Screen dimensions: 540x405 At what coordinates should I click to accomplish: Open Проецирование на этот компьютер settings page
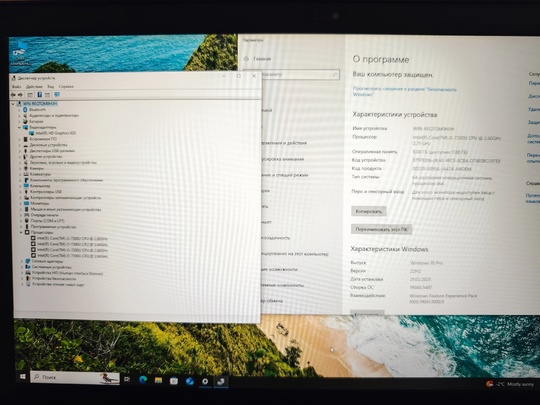(294, 254)
